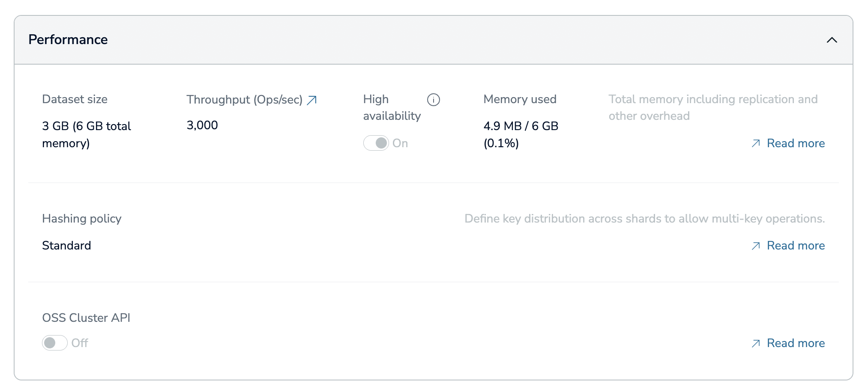Click the total memory replication description
The height and width of the screenshot is (392, 868).
coord(713,107)
